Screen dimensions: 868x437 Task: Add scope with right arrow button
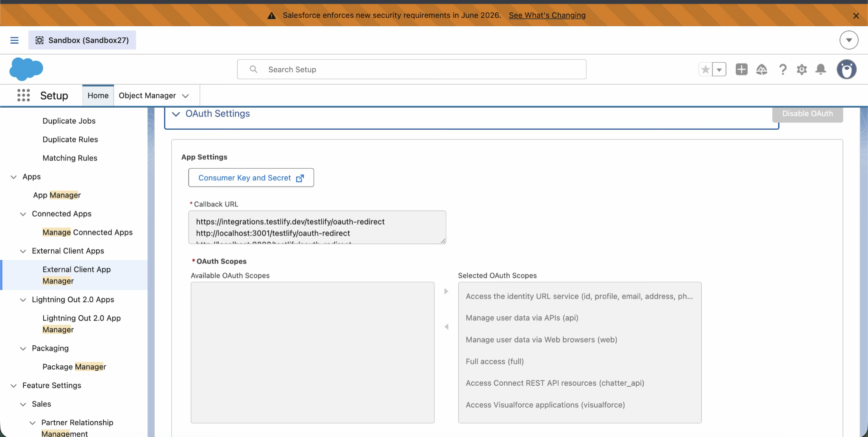(446, 291)
